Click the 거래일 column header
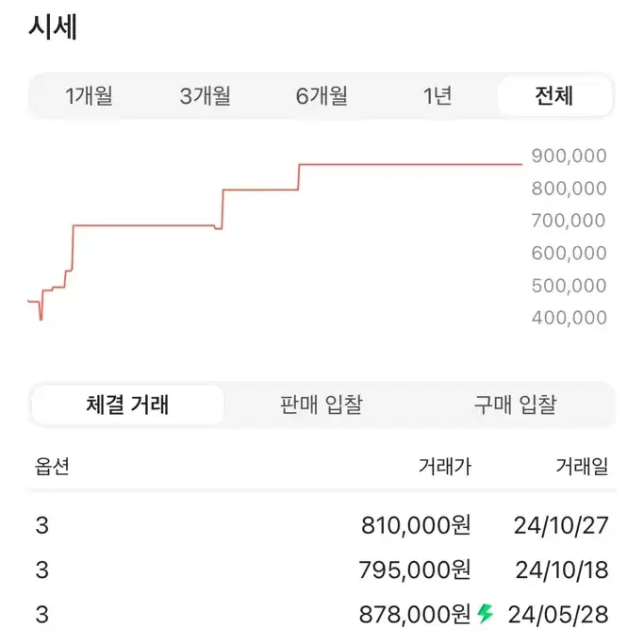644x644 pixels. coord(582,467)
